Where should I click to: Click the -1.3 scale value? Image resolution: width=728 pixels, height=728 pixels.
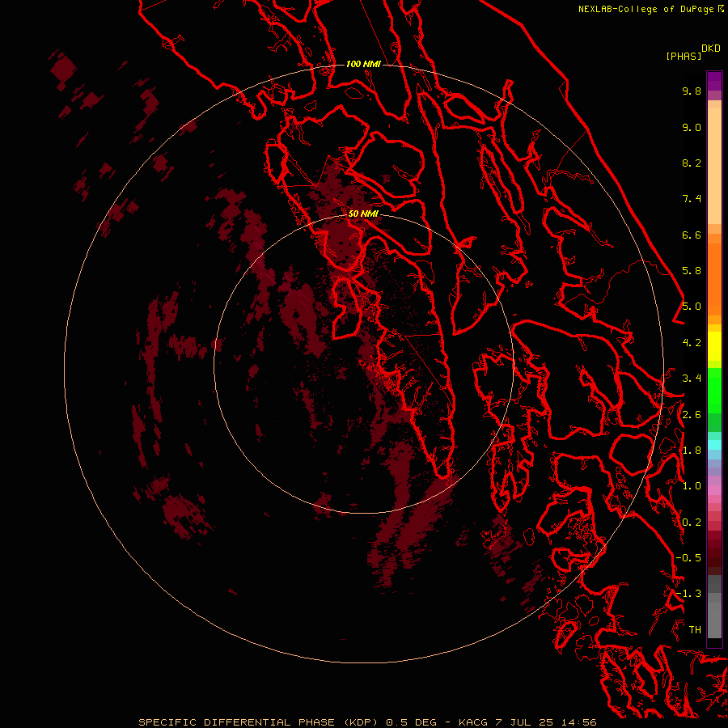pos(688,594)
